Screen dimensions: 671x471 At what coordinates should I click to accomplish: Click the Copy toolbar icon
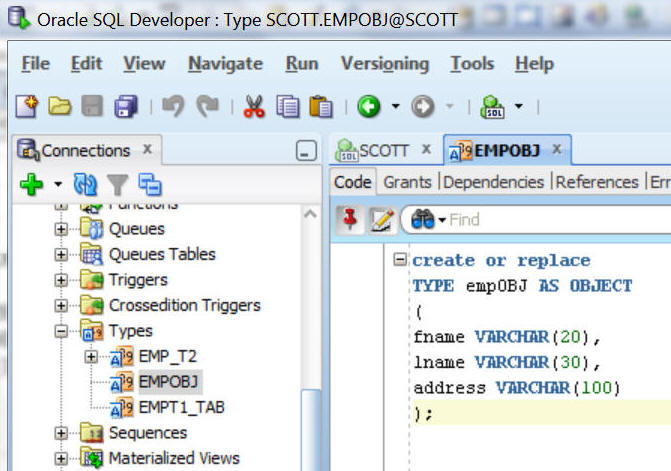(x=288, y=106)
